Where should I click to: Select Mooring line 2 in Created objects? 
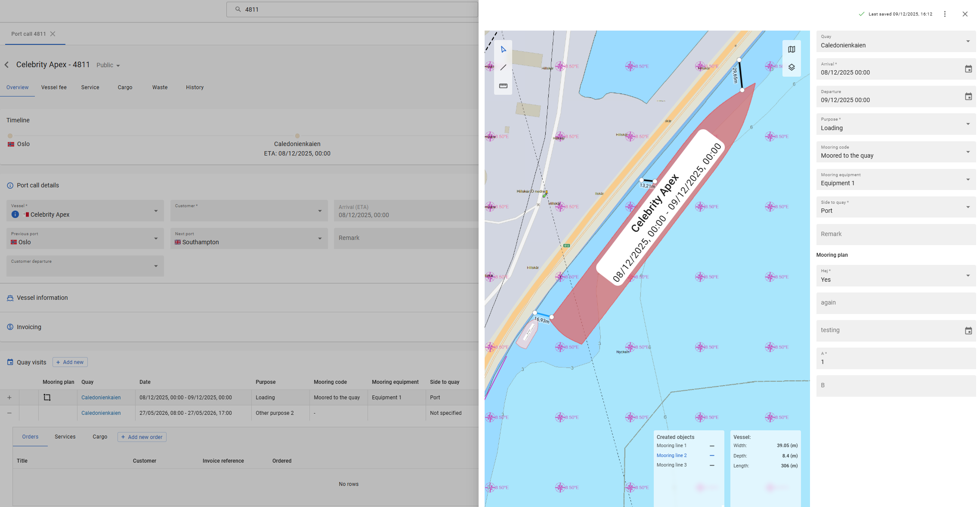pyautogui.click(x=671, y=455)
